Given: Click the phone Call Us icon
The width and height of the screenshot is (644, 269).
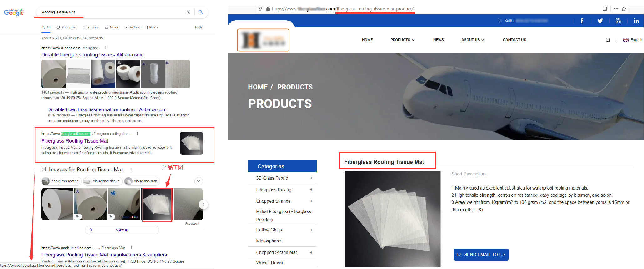Looking at the screenshot, I should (500, 21).
